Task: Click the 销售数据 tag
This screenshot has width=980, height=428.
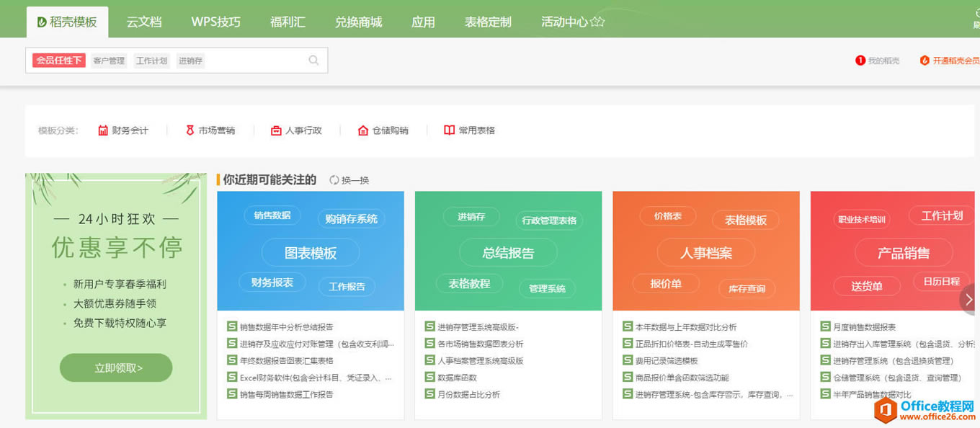Action: point(272,215)
